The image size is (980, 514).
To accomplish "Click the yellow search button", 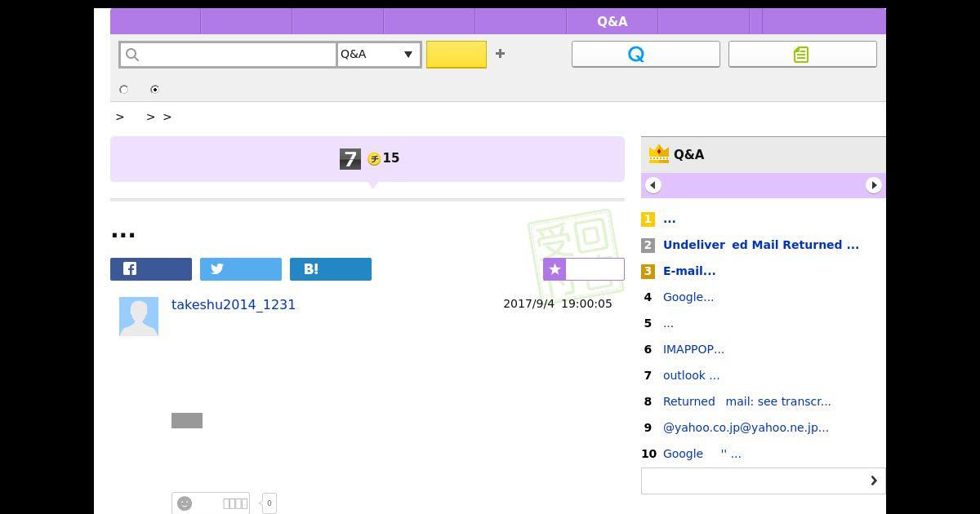I will (x=457, y=55).
